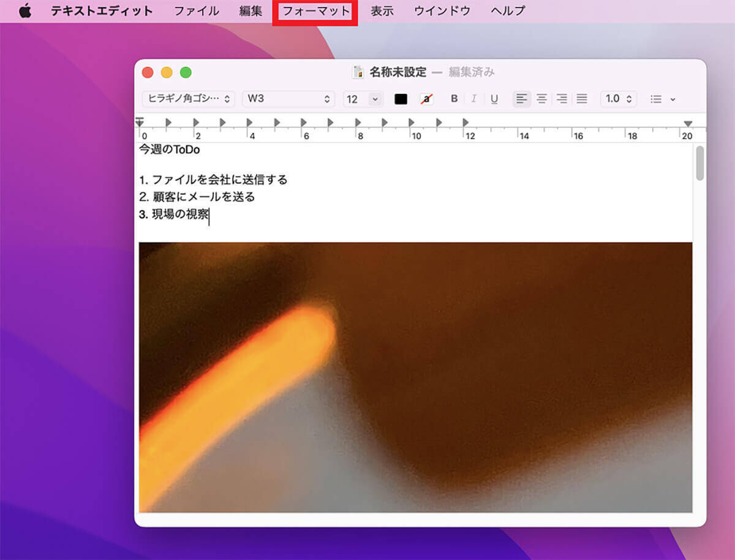Click the 今週のToDo heading text
Screen dimensions: 735x560
click(170, 149)
